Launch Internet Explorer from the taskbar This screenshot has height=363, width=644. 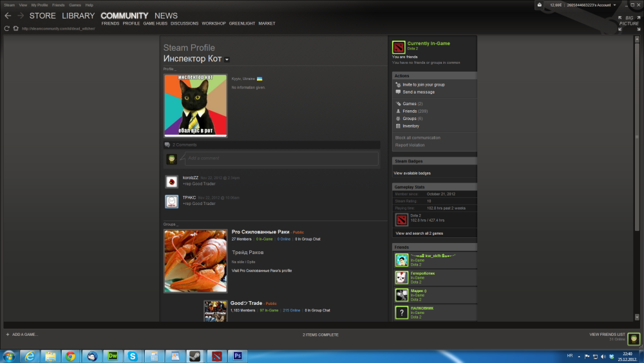coord(30,356)
